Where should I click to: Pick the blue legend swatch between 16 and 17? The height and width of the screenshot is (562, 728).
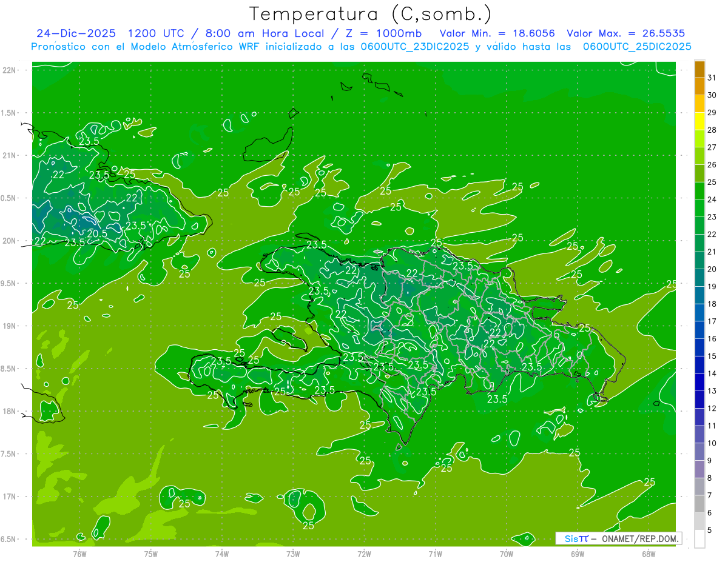[699, 330]
